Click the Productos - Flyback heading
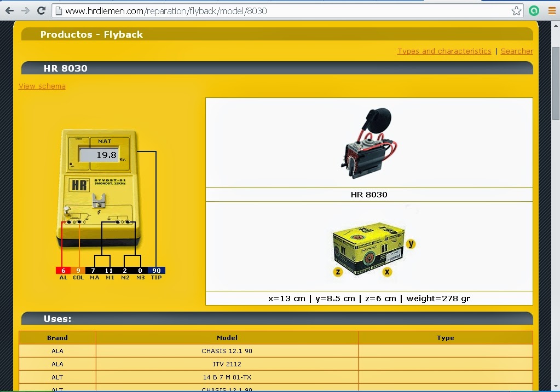Screen dimensions: 560x392 [91, 34]
